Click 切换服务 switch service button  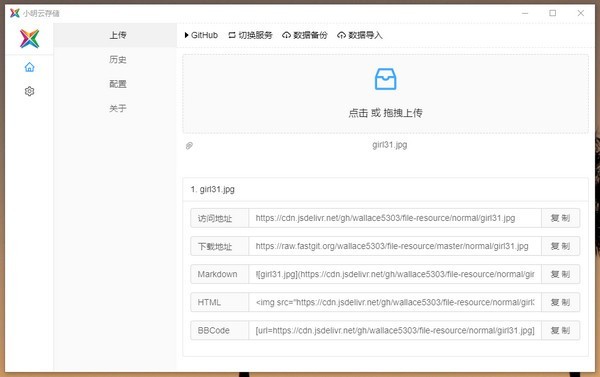click(250, 35)
